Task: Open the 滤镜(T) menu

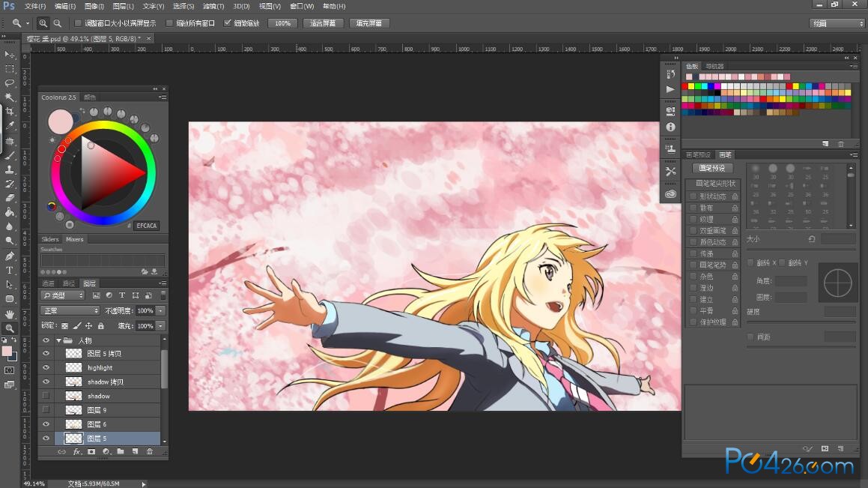Action: click(213, 6)
